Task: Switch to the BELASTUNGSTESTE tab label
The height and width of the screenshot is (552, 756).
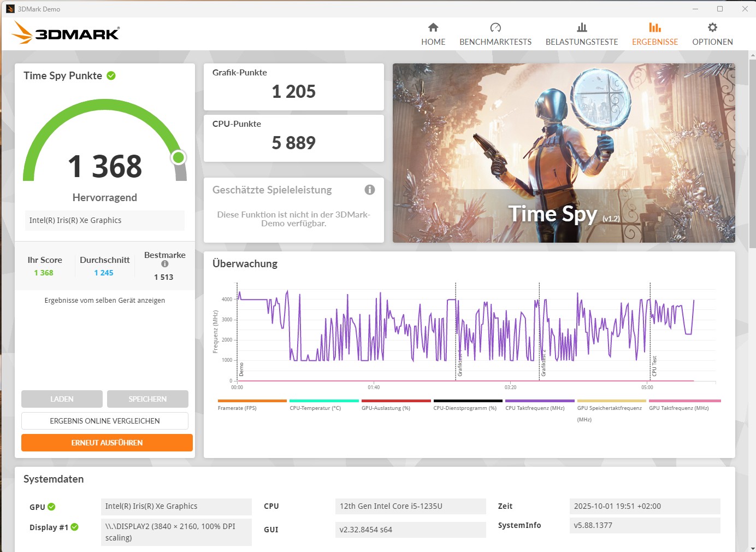Action: coord(582,42)
